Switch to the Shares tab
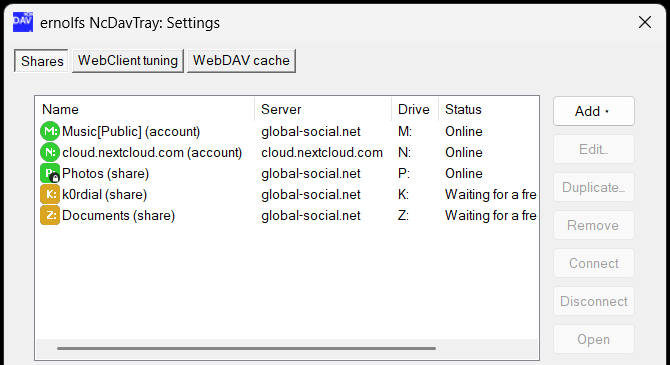Image resolution: width=670 pixels, height=365 pixels. pyautogui.click(x=41, y=61)
